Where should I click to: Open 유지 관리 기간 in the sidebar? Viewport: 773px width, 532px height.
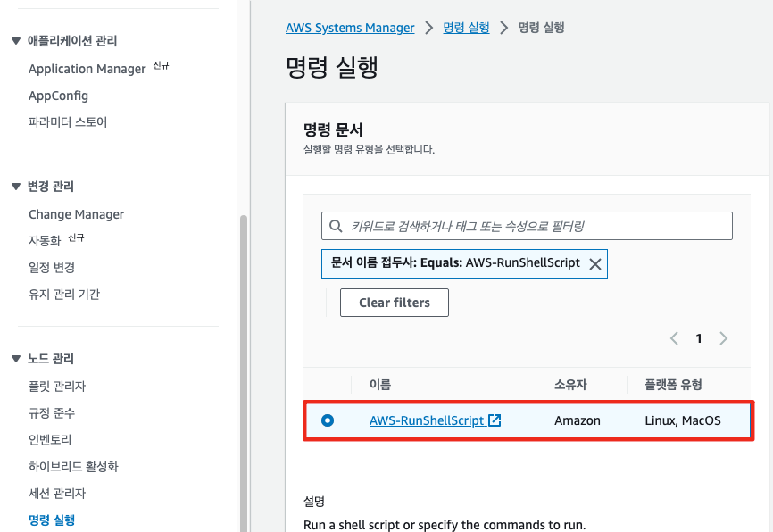pos(64,294)
